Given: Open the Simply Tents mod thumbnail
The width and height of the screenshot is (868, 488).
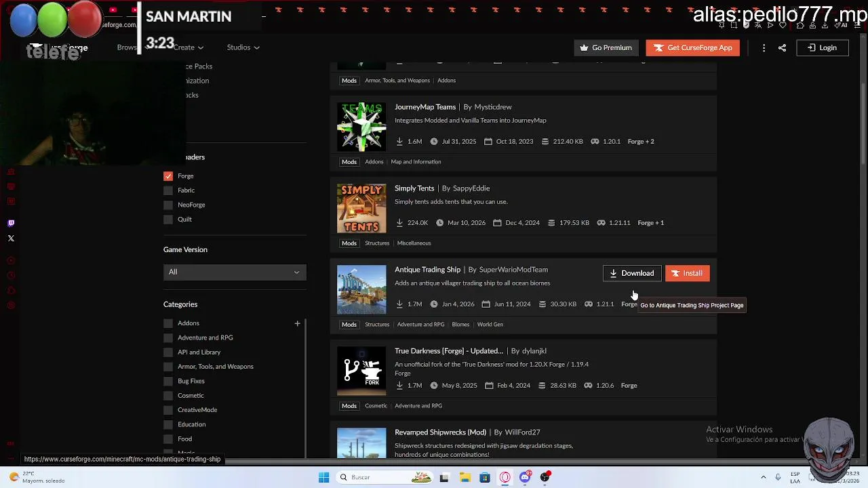Looking at the screenshot, I should point(361,208).
